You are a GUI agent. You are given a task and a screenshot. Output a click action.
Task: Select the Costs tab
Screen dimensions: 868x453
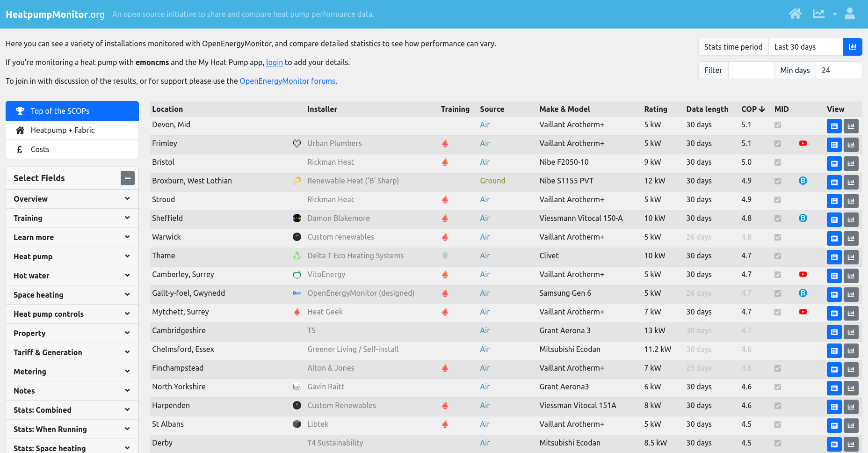[72, 149]
